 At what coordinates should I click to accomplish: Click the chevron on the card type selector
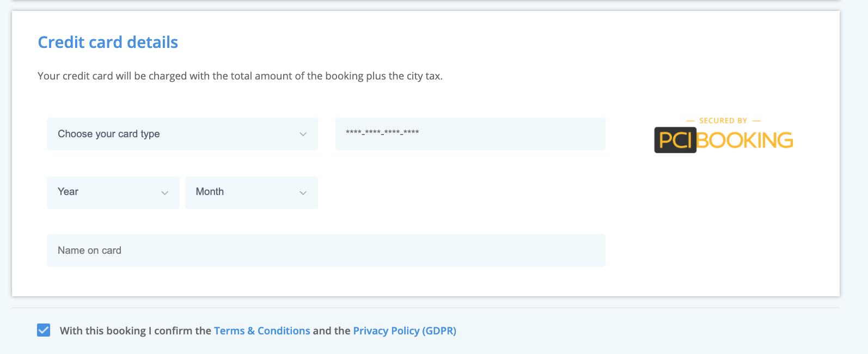(303, 134)
